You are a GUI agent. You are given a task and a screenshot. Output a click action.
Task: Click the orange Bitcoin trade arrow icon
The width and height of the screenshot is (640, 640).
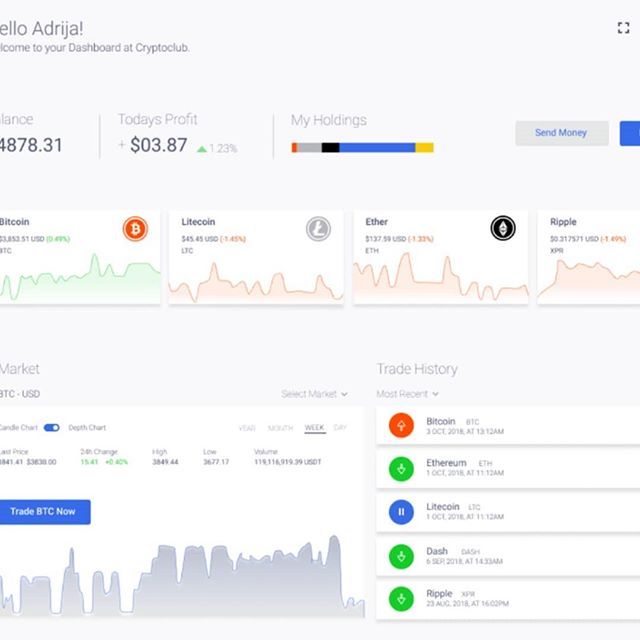pyautogui.click(x=401, y=425)
